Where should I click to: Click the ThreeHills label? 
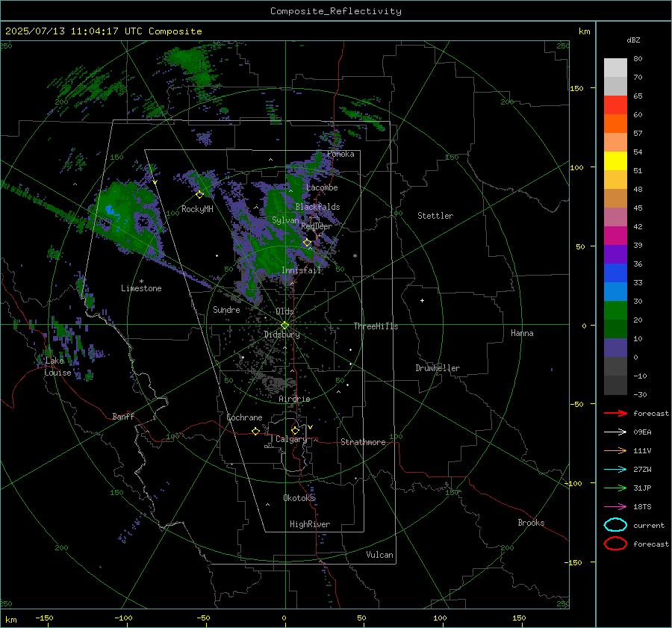tap(376, 326)
